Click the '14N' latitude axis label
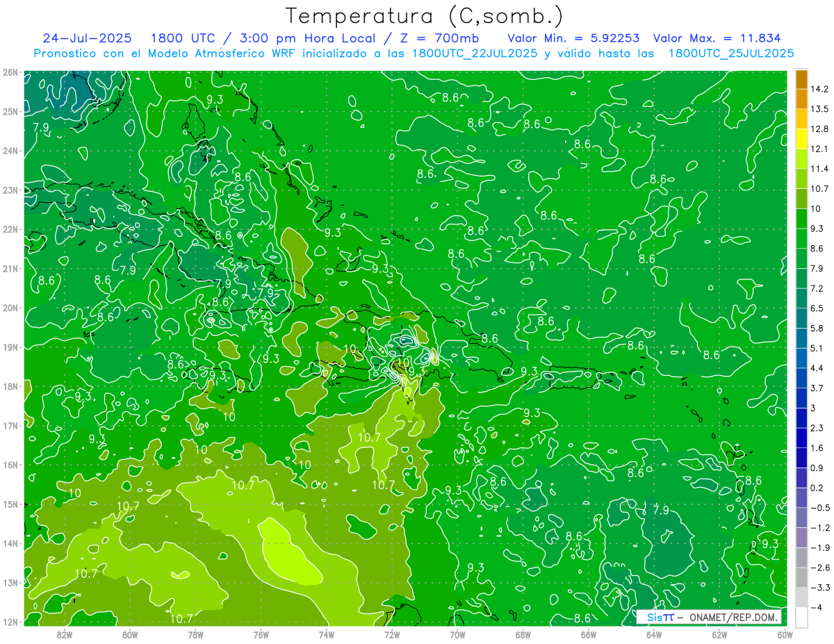This screenshot has width=834, height=644. [x=10, y=543]
